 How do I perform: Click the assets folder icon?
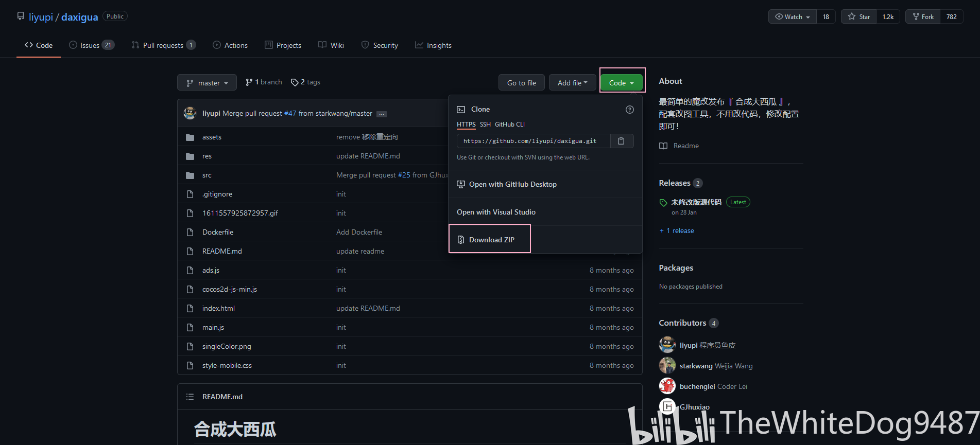(x=190, y=137)
